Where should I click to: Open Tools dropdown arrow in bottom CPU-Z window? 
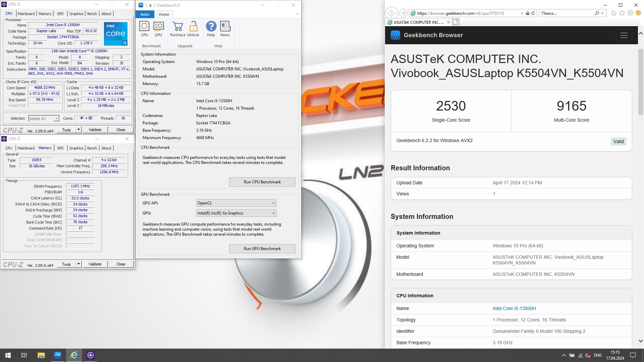78,264
